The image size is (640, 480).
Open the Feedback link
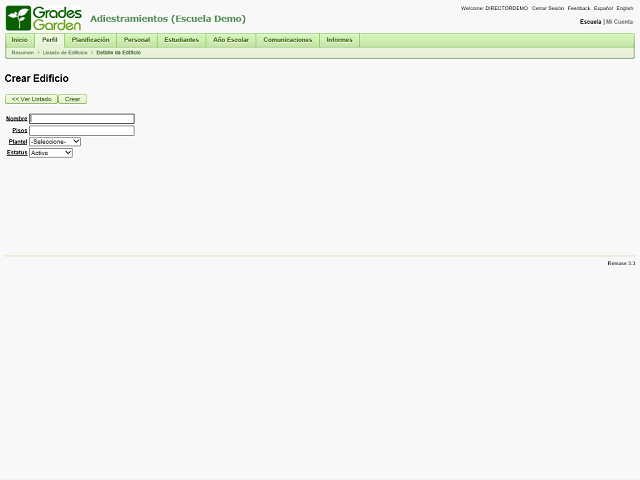point(579,8)
